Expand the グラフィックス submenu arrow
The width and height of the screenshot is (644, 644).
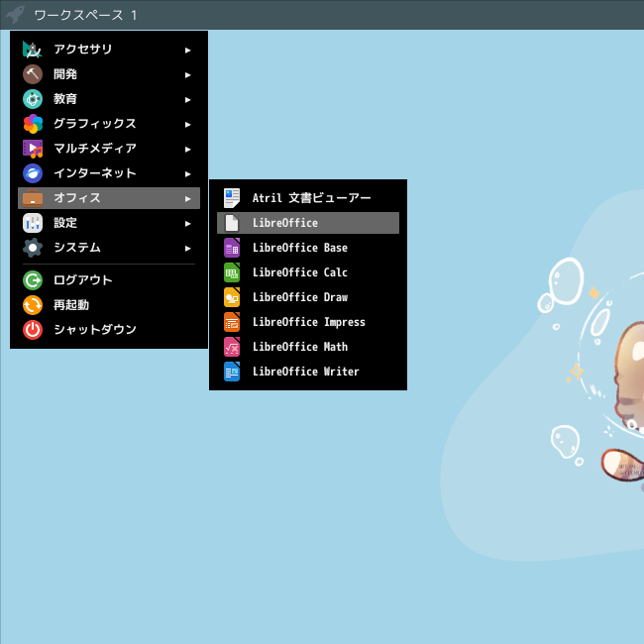pos(187,125)
